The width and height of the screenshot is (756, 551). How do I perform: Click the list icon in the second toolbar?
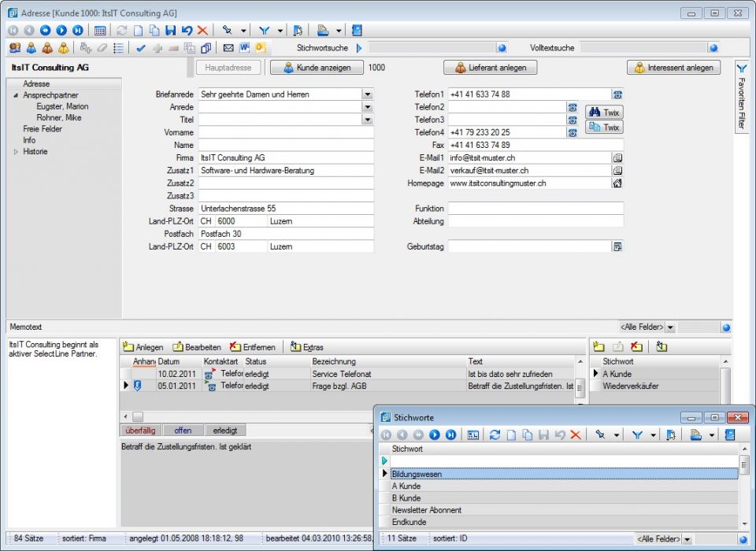(118, 48)
